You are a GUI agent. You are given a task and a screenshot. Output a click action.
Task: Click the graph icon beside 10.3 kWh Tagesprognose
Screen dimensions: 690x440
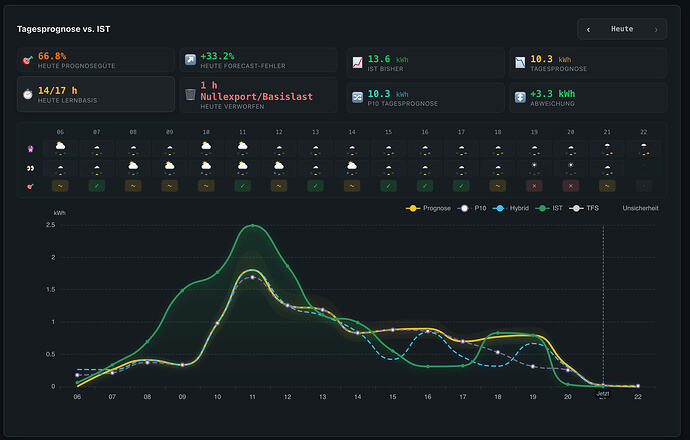coord(520,62)
